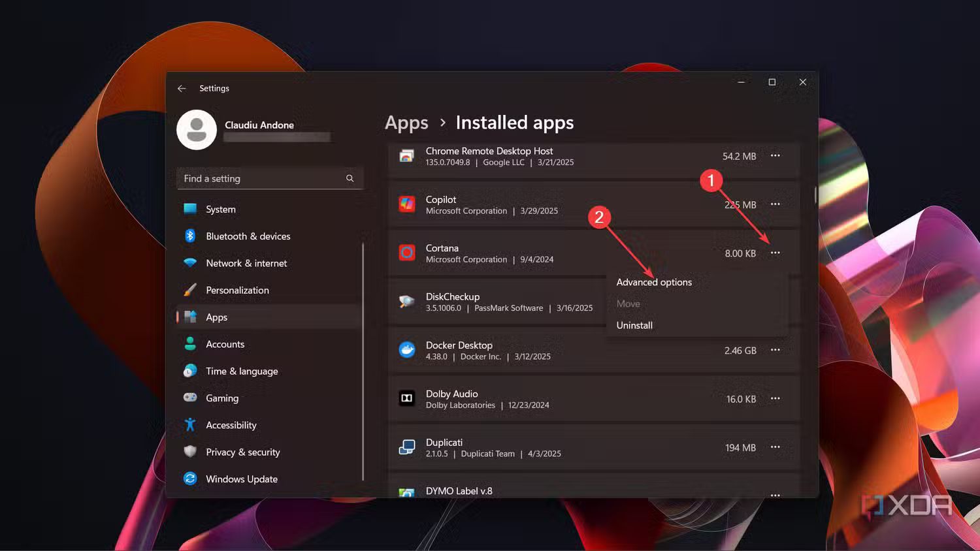Viewport: 980px width, 551px height.
Task: Open more options for Docker Desktop
Action: click(x=775, y=350)
